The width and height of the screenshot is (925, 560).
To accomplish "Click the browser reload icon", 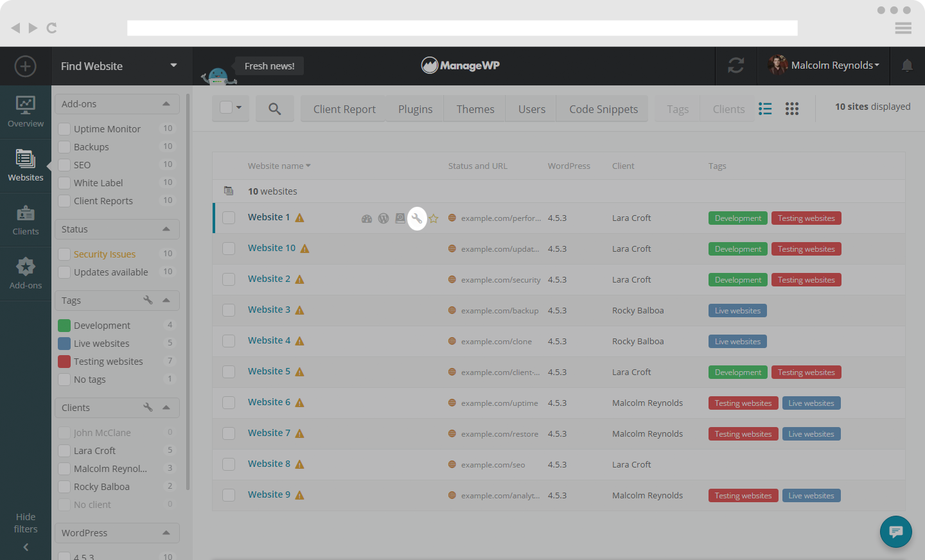I will (52, 28).
